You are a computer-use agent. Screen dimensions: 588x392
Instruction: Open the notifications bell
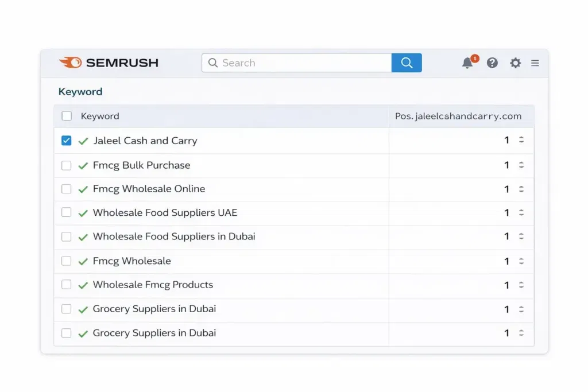tap(467, 63)
